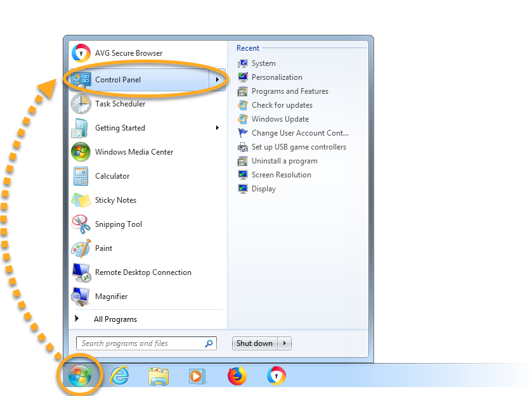The width and height of the screenshot is (532, 396).
Task: Open AVG Secure Browser from the taskbar
Action: (x=276, y=376)
